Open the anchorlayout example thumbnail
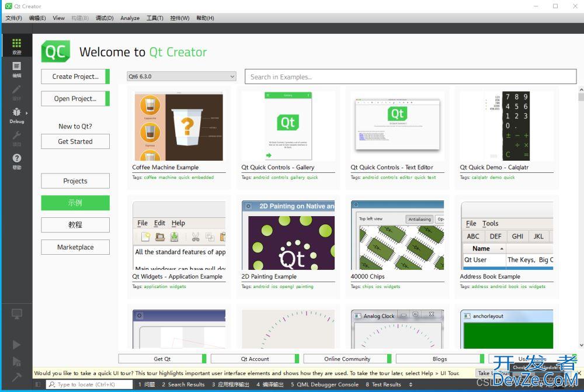Image resolution: width=584 pixels, height=392 pixels. 506,329
